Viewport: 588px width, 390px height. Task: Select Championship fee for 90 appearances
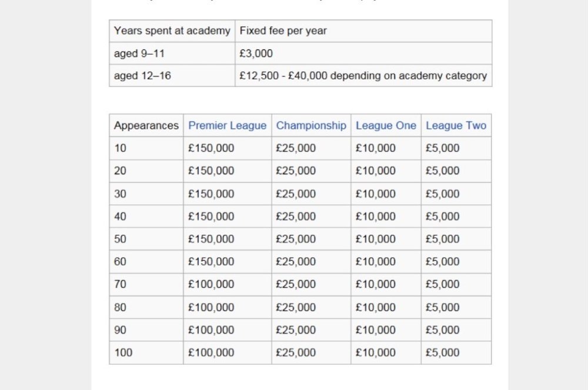[296, 330]
